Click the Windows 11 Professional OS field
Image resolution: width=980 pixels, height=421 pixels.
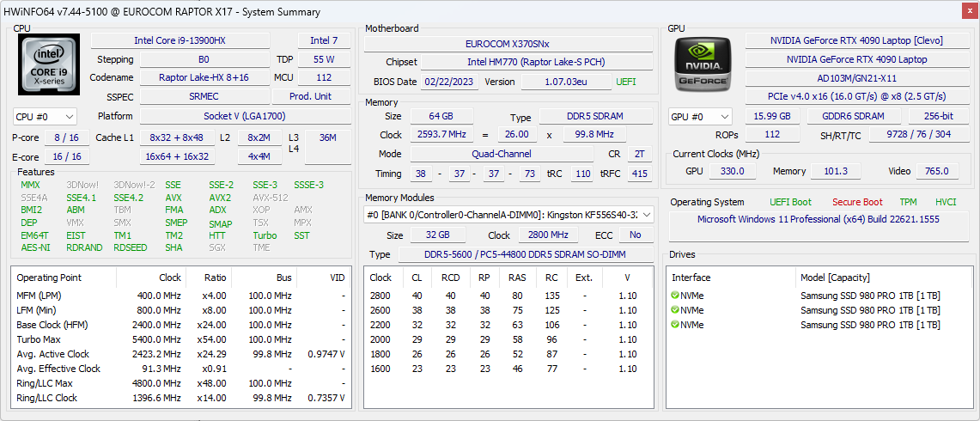(x=819, y=227)
